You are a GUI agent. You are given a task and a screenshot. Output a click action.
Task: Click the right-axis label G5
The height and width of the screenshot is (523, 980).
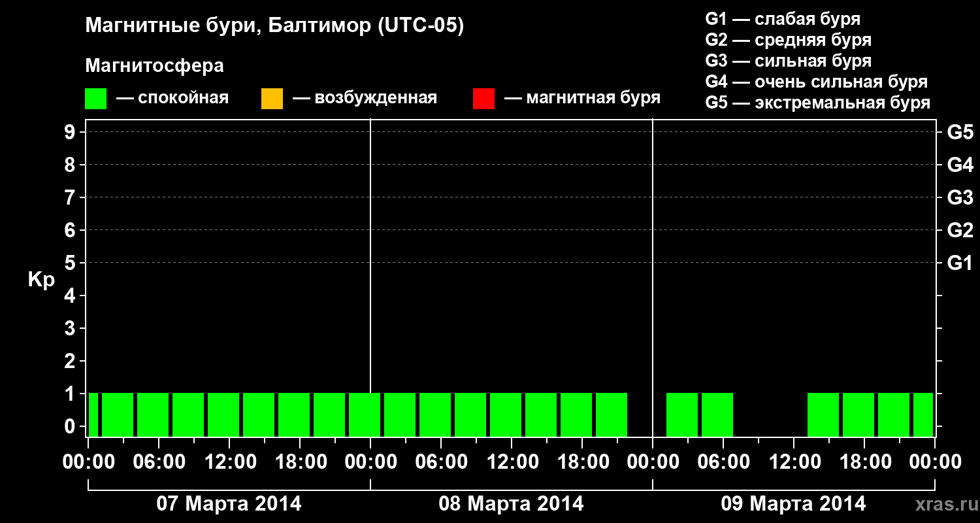(960, 132)
